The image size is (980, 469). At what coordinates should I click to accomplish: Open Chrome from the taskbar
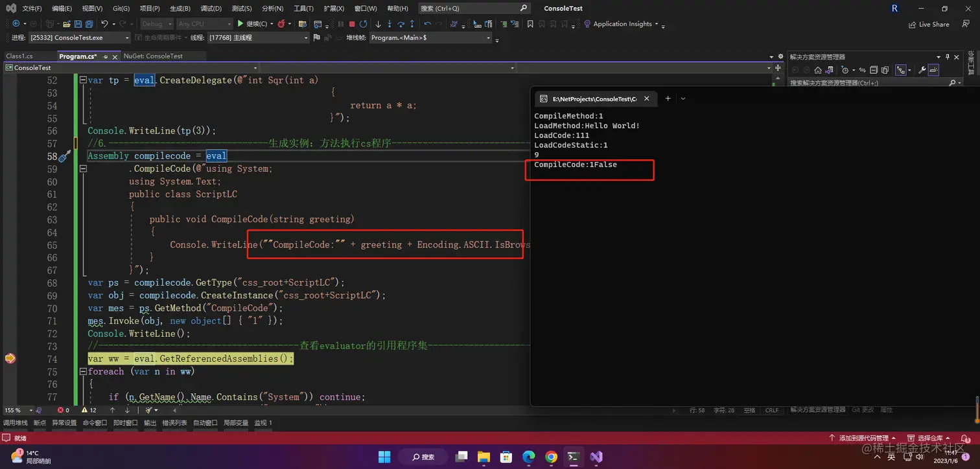551,456
